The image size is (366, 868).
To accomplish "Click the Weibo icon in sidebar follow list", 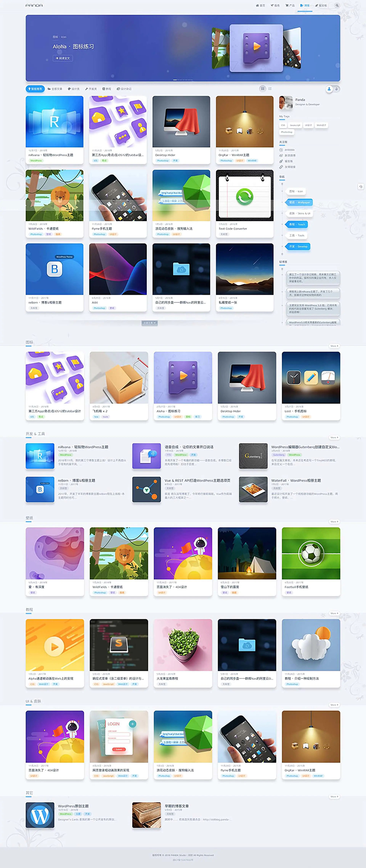I will click(x=281, y=155).
